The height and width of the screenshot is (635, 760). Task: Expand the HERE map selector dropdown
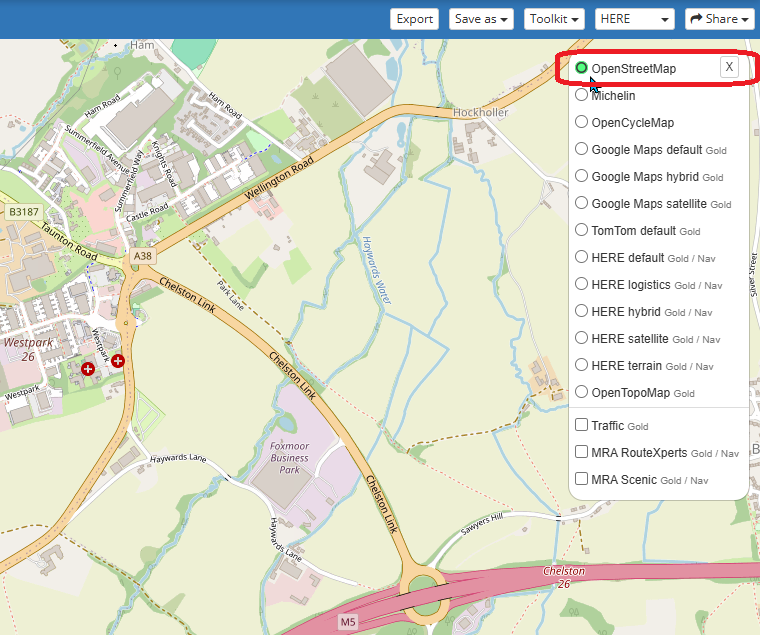point(634,19)
